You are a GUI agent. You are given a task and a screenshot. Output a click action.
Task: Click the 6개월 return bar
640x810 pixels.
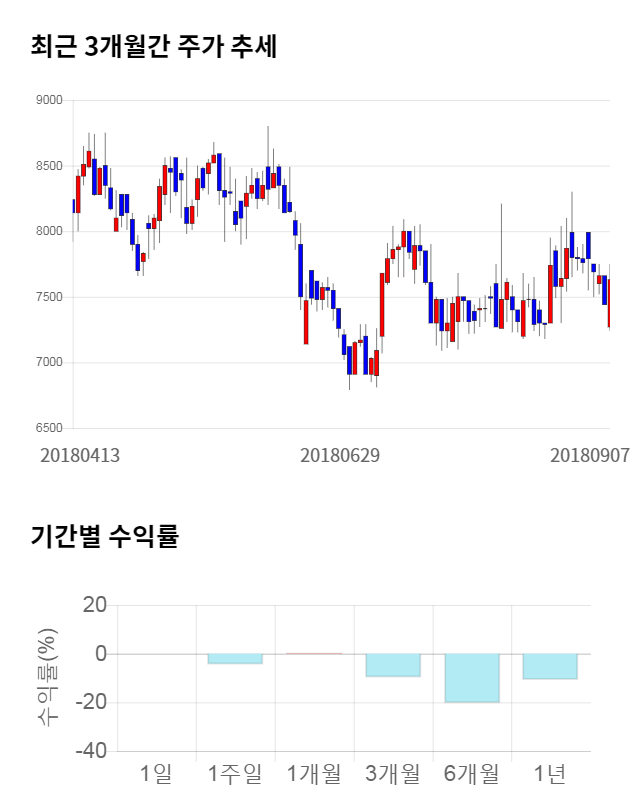pos(472,677)
